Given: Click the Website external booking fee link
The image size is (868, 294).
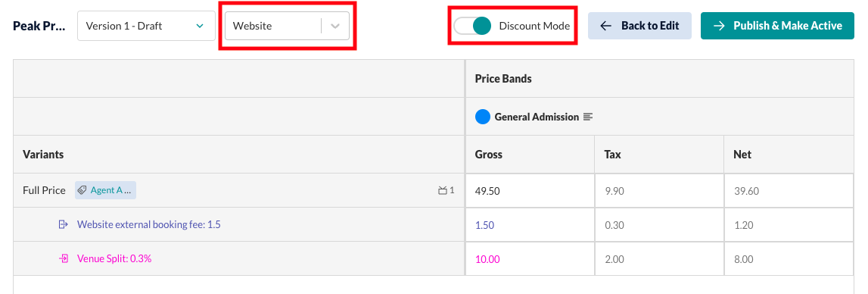Looking at the screenshot, I should (149, 224).
